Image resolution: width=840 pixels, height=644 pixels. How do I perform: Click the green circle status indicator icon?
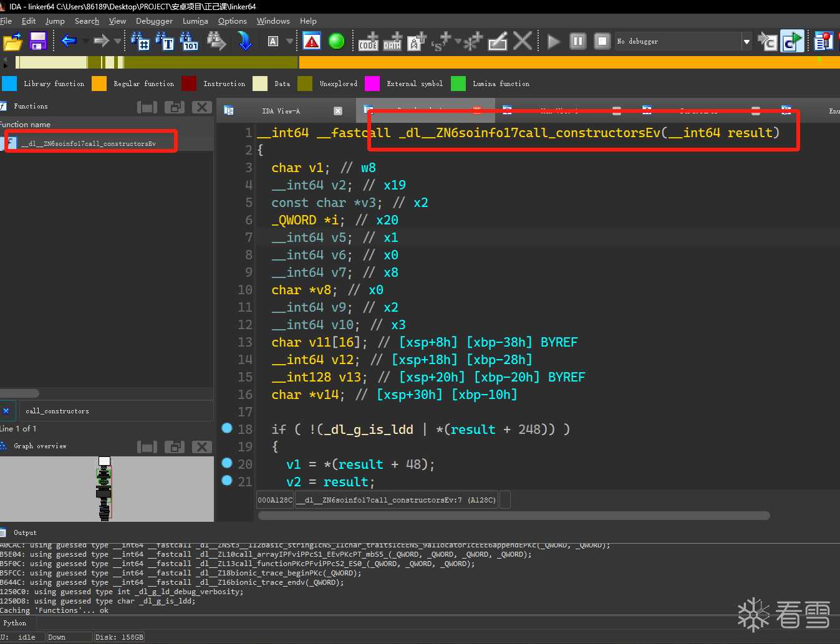click(337, 42)
